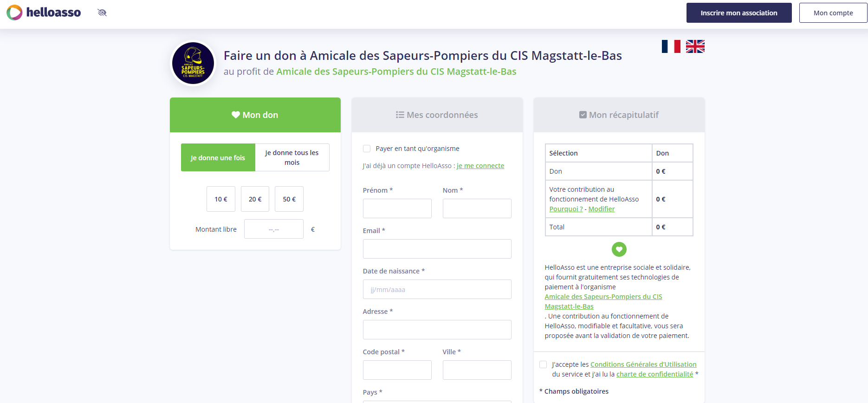Open the Mon compte menu
The width and height of the screenshot is (868, 403).
(833, 13)
